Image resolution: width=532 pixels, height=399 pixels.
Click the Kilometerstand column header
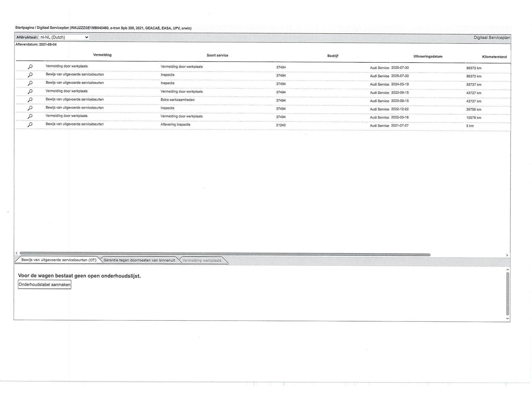[x=494, y=57]
